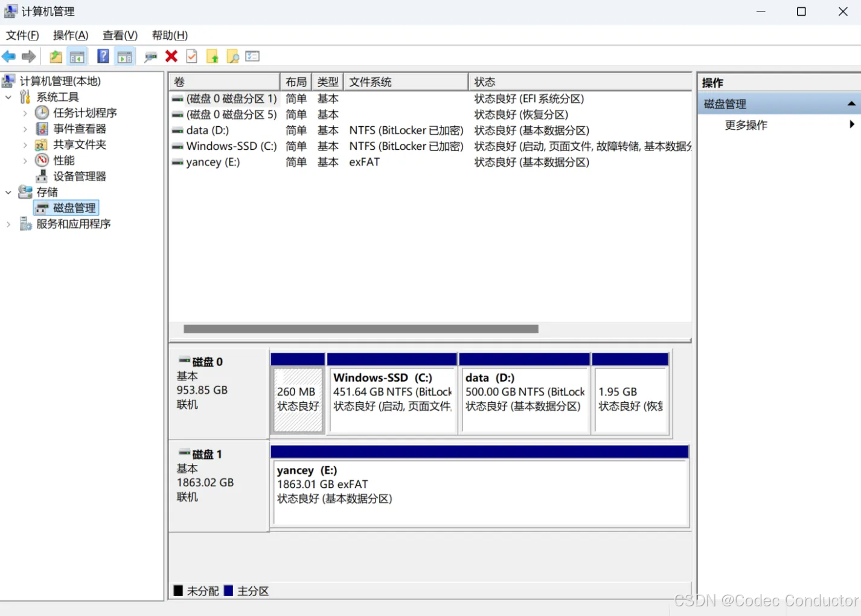The image size is (861, 616).
Task: Select 服务和应用程序 tree item
Action: pos(73,224)
